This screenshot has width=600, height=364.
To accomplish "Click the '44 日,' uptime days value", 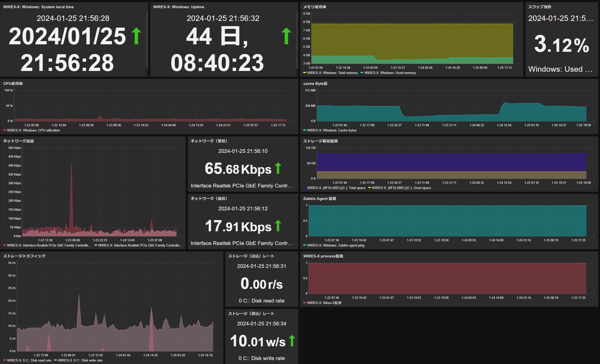I will point(217,37).
